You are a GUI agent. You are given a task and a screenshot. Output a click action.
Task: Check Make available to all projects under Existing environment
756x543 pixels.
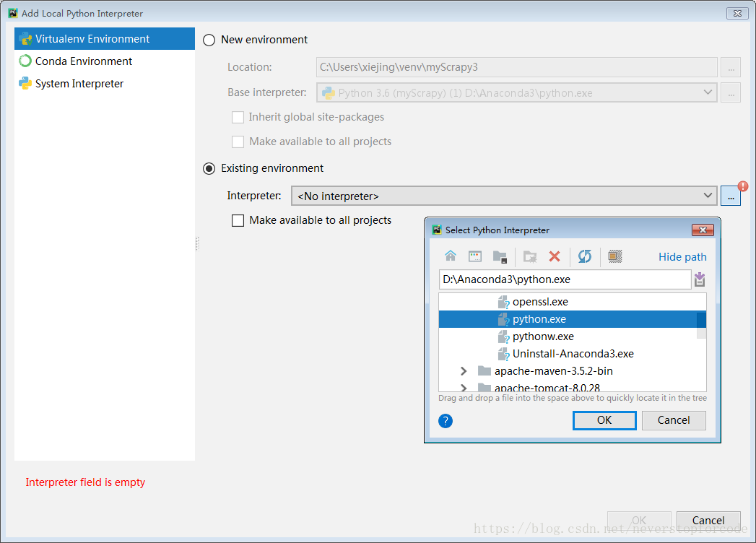click(x=238, y=220)
